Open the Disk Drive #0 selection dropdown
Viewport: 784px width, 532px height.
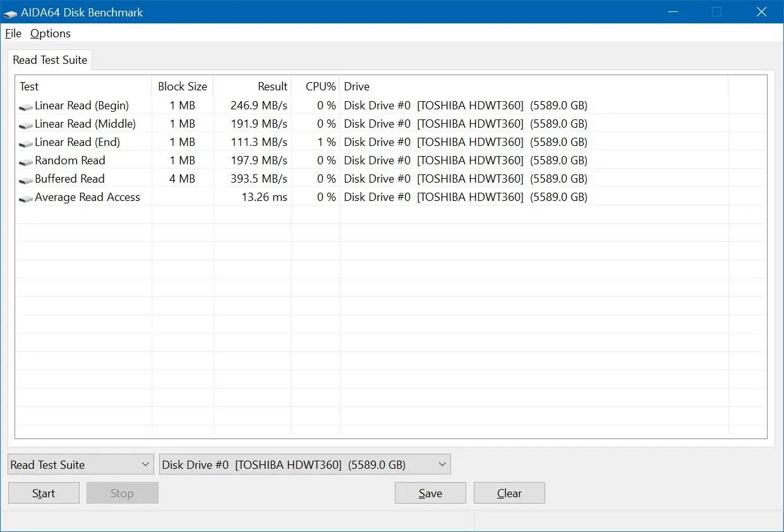[305, 464]
